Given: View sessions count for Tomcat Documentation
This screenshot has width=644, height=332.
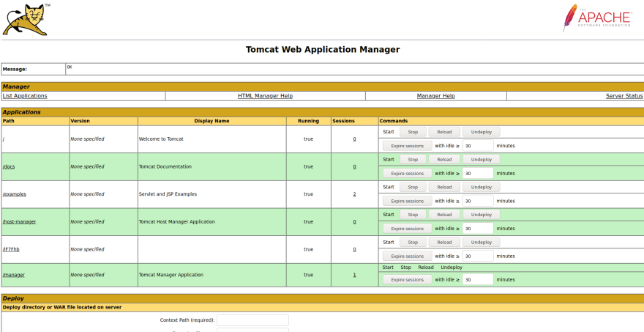Looking at the screenshot, I should click(354, 166).
